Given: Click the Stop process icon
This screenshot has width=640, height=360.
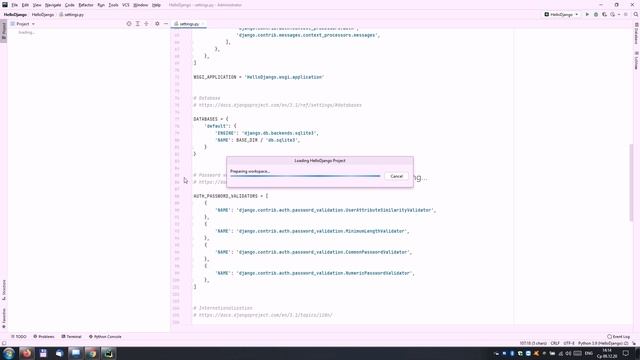Looking at the screenshot, I should [x=626, y=15].
